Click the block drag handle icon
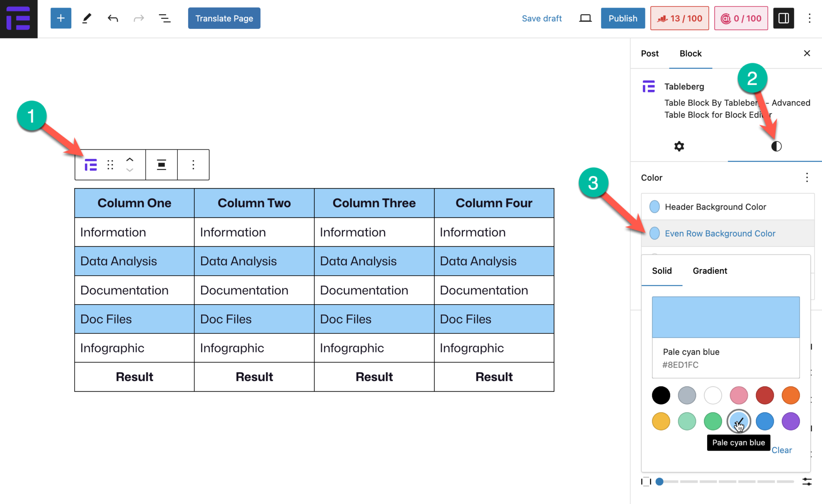 (110, 165)
